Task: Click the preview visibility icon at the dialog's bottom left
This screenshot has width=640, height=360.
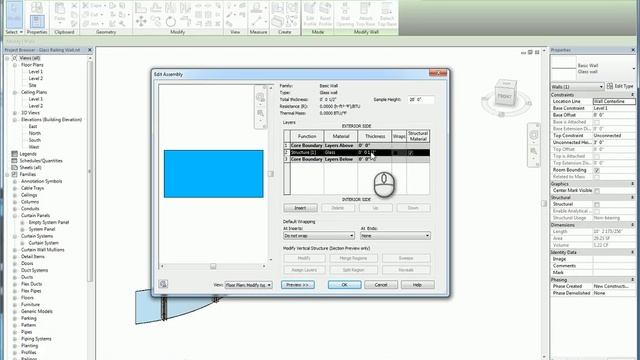Action: tap(163, 284)
